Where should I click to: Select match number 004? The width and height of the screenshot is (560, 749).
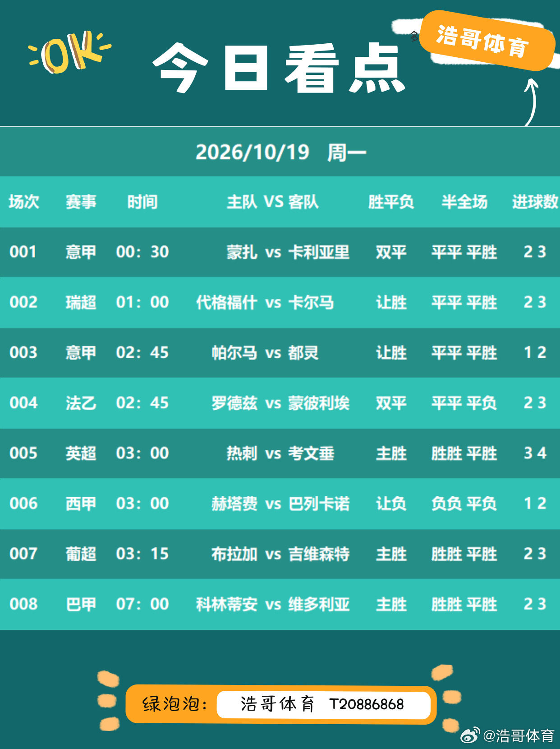point(23,402)
